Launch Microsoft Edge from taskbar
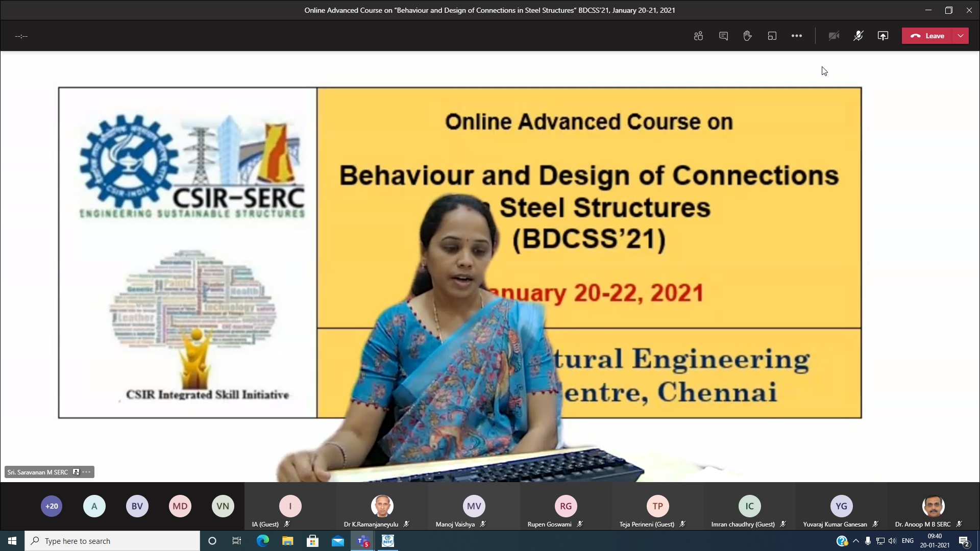Viewport: 980px width, 551px height. 262,541
